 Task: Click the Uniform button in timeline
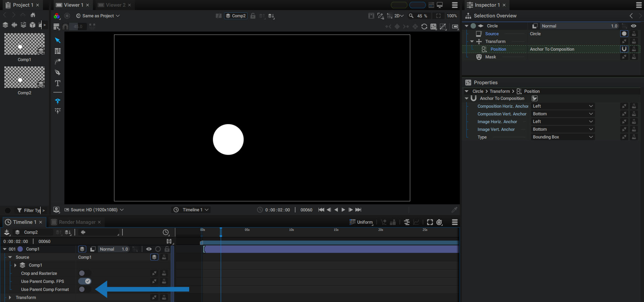point(361,222)
